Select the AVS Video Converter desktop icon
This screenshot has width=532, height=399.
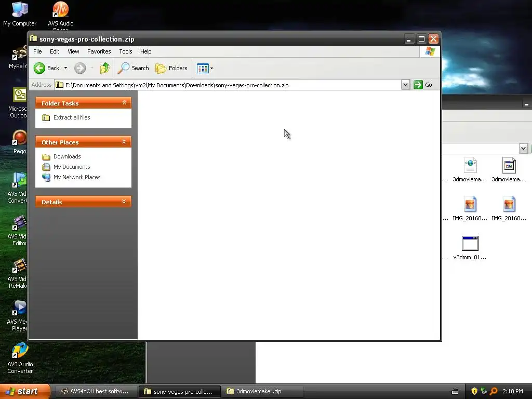[17, 188]
